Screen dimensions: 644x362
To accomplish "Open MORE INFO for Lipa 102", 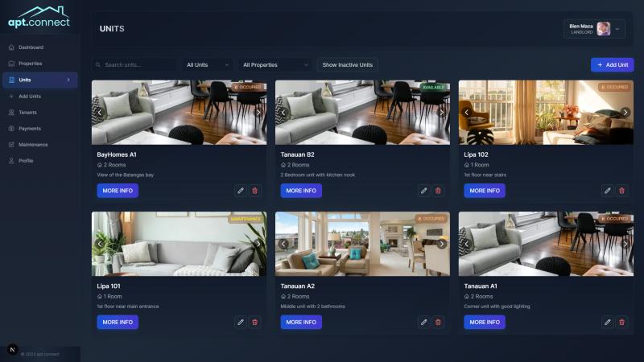I will click(485, 191).
